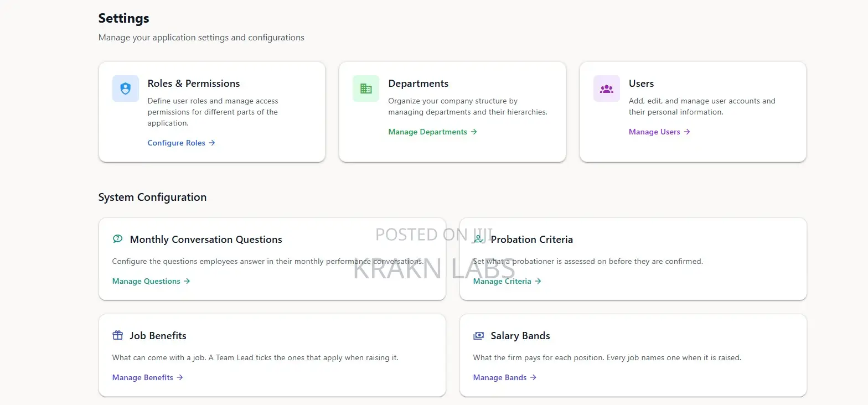The height and width of the screenshot is (405, 868).
Task: Click the Monthly Conversation Questions chat icon
Action: (x=117, y=239)
